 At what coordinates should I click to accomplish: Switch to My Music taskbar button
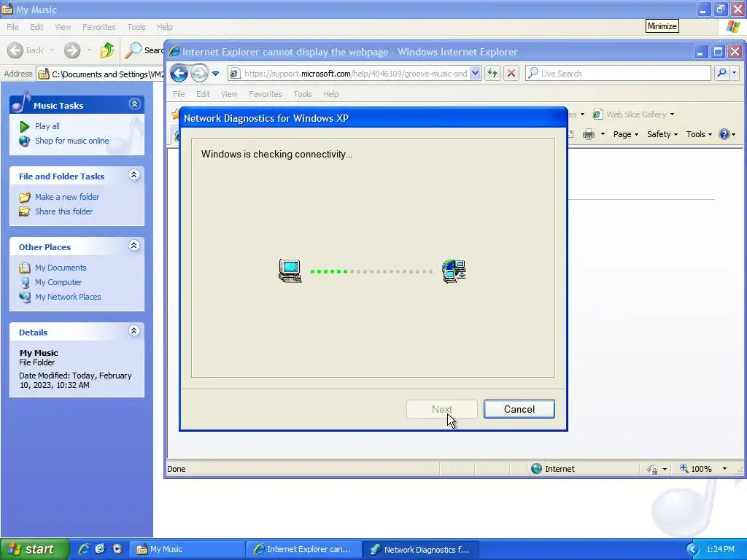click(x=187, y=549)
